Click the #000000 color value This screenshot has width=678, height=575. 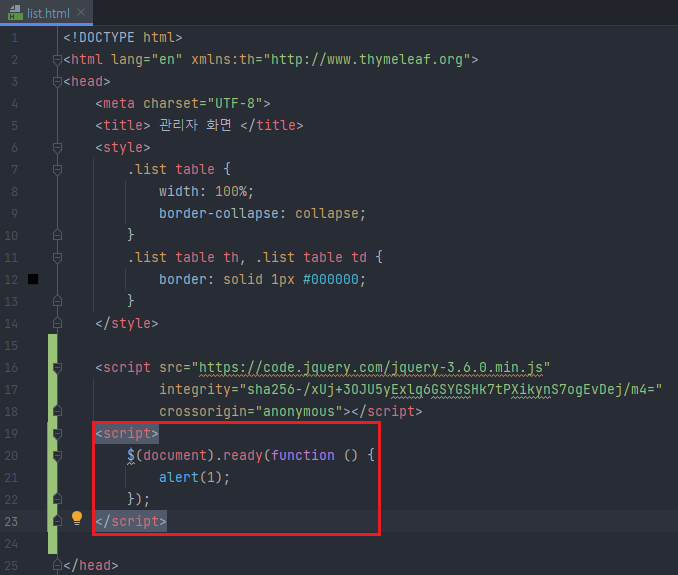[331, 280]
